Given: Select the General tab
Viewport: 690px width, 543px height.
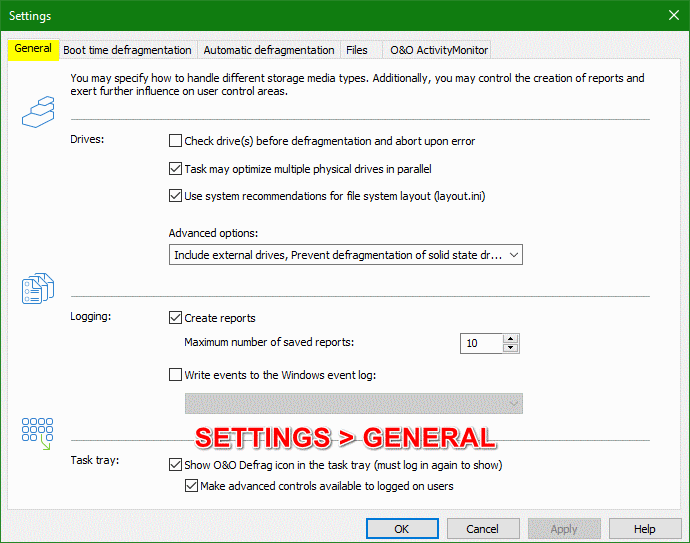Looking at the screenshot, I should click(x=33, y=48).
